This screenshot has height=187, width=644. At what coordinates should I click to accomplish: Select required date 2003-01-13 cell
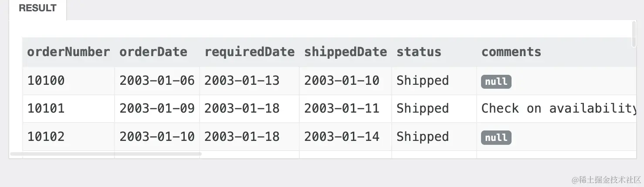tap(249, 81)
